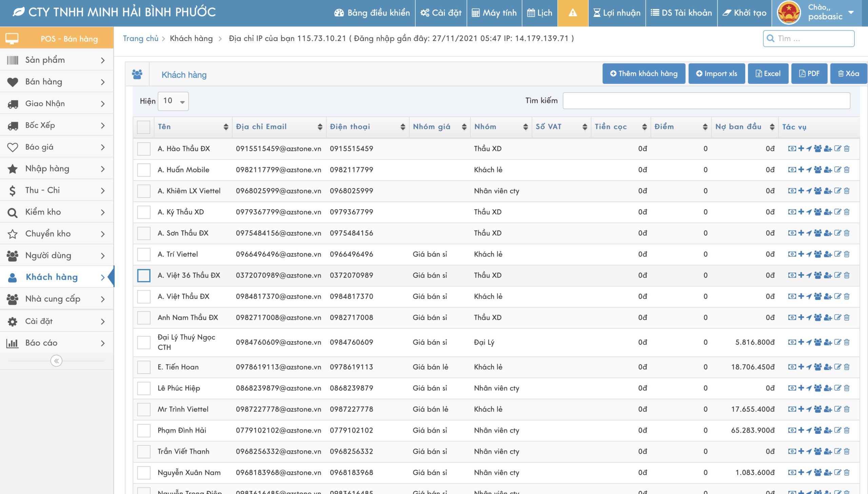This screenshot has width=868, height=494.
Task: Collapse sidebar with the double-chevron icon
Action: click(x=56, y=361)
